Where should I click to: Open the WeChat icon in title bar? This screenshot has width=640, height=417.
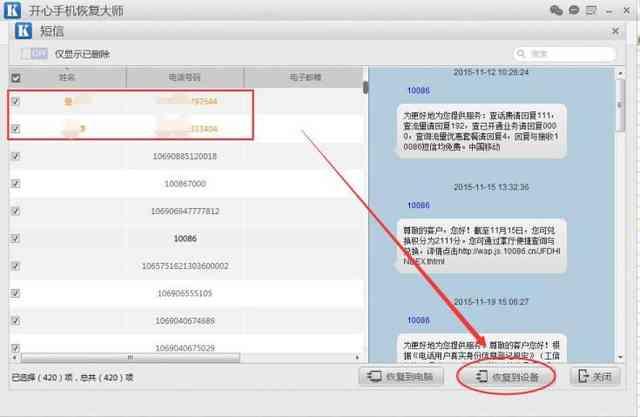[556, 10]
